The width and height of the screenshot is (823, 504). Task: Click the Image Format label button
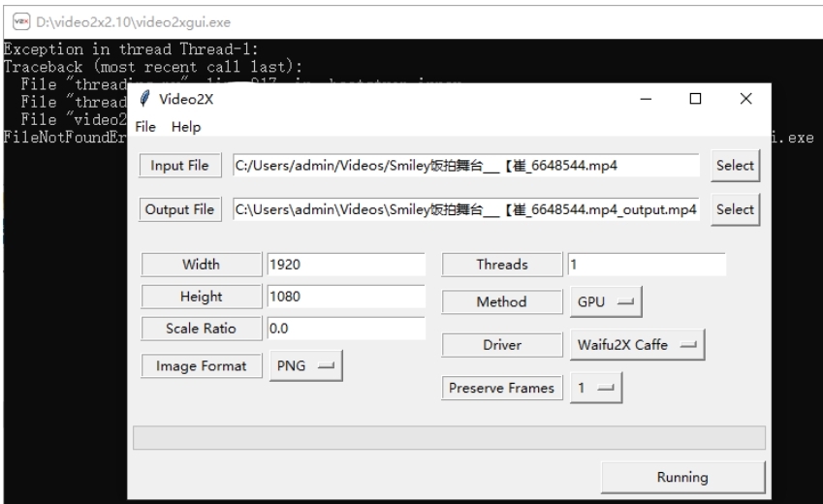tap(201, 366)
